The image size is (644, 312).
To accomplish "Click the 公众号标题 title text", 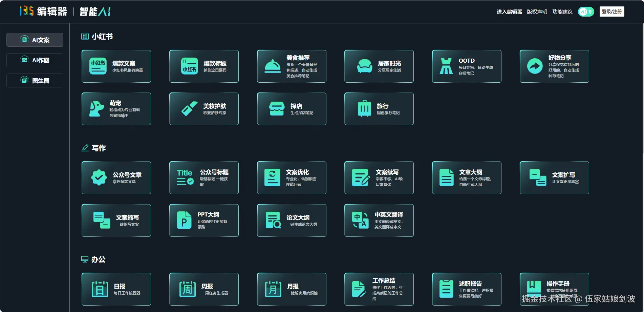I will (214, 172).
